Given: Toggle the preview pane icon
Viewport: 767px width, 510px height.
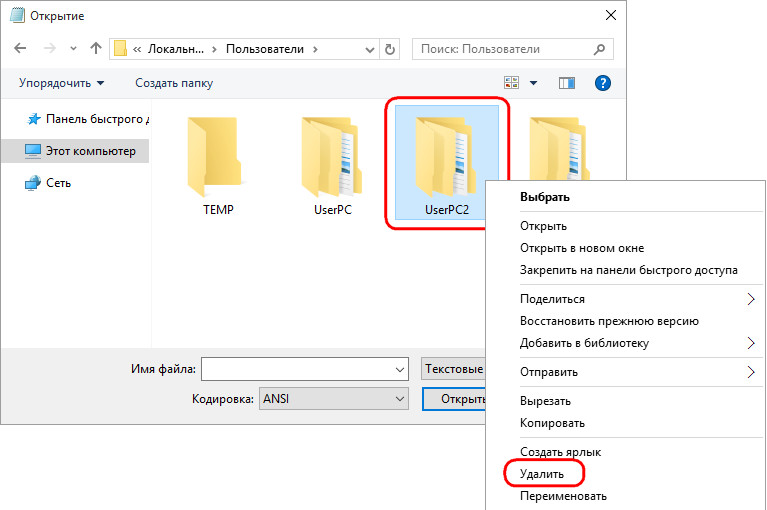Looking at the screenshot, I should [x=567, y=83].
